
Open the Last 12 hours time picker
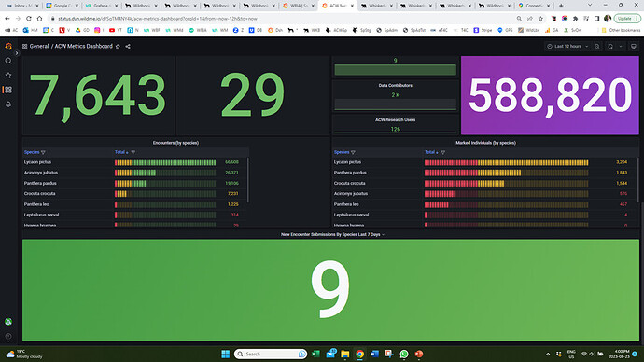click(567, 47)
